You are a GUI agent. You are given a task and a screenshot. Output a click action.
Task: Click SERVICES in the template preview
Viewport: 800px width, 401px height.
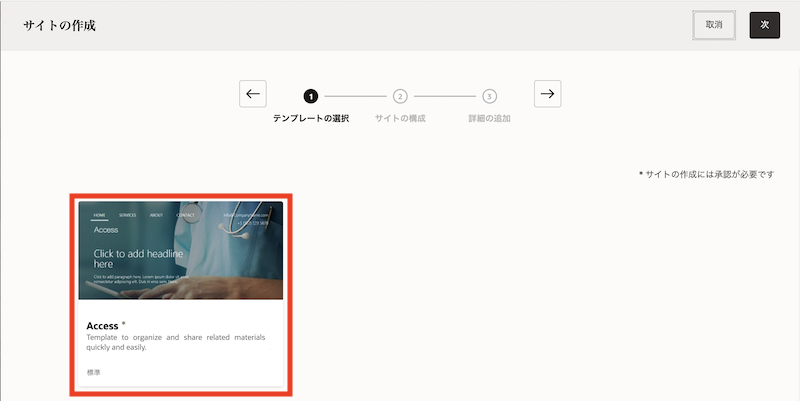coord(128,215)
